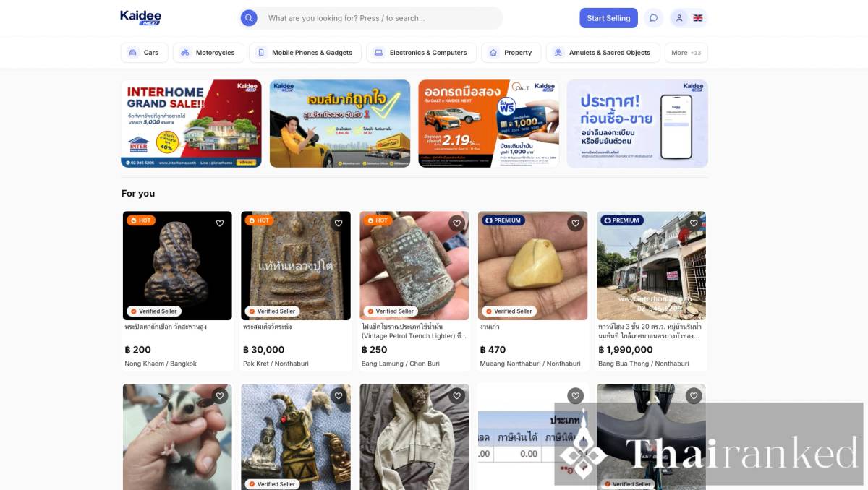Open Electronics & Computers category
The height and width of the screenshot is (490, 868).
422,53
